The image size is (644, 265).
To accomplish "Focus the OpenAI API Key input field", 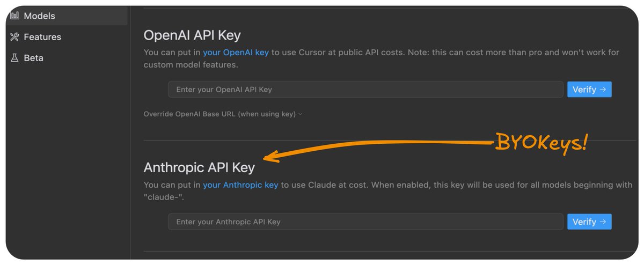I will [x=365, y=90].
